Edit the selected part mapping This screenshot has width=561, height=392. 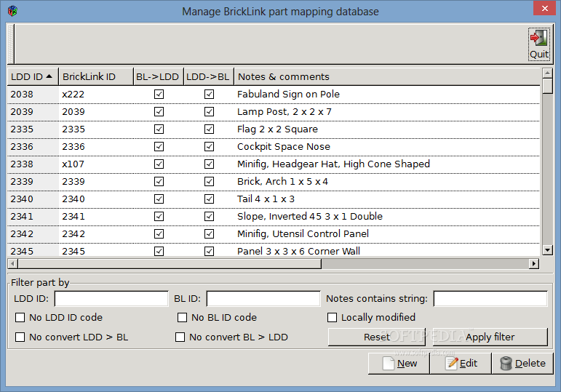point(461,364)
